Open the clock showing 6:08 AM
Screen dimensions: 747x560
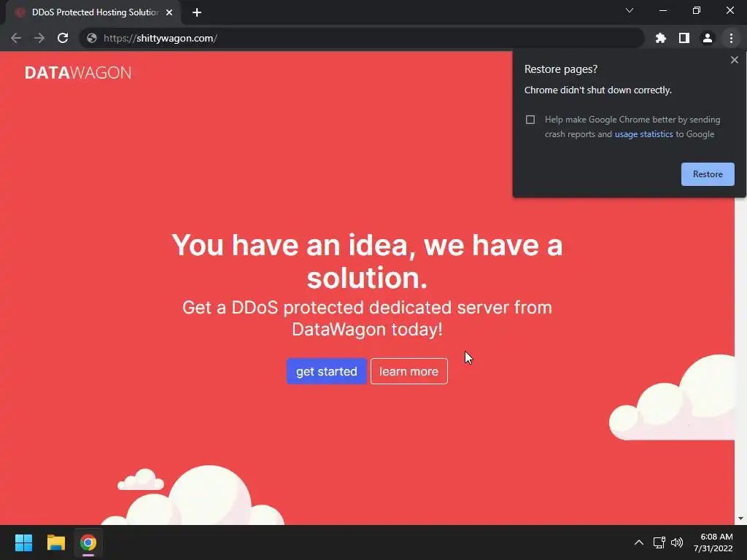point(713,542)
